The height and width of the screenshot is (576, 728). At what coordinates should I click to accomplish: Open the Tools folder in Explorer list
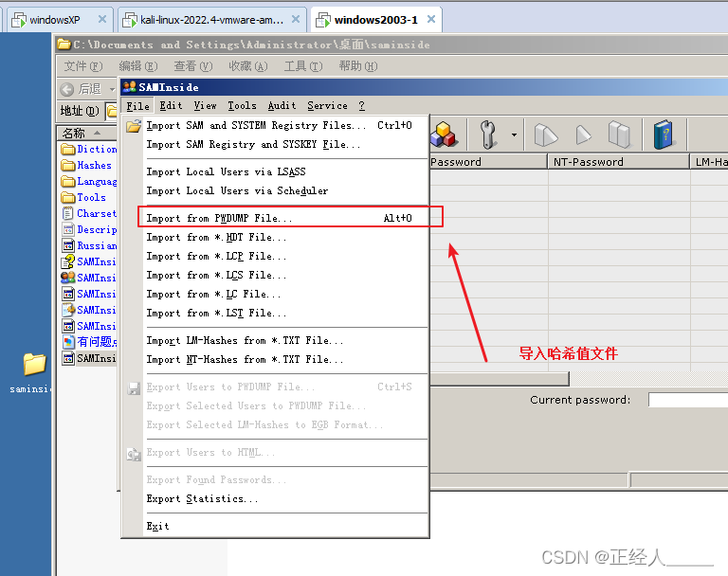(83, 197)
